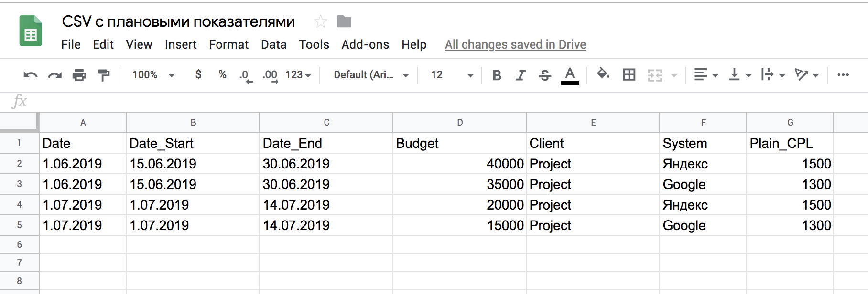Viewport: 868px width, 294px height.
Task: Select 'Google' cell in row 5
Action: (x=703, y=225)
